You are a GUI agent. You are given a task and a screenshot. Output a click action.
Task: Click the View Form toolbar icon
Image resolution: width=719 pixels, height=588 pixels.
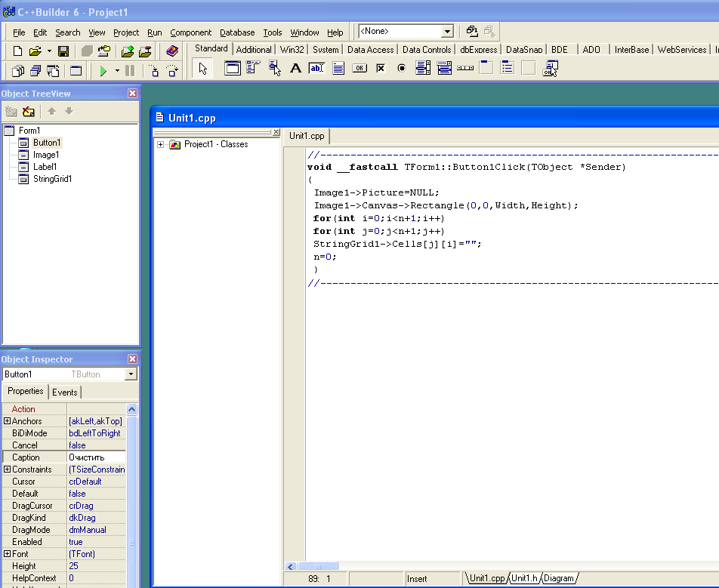(35, 71)
